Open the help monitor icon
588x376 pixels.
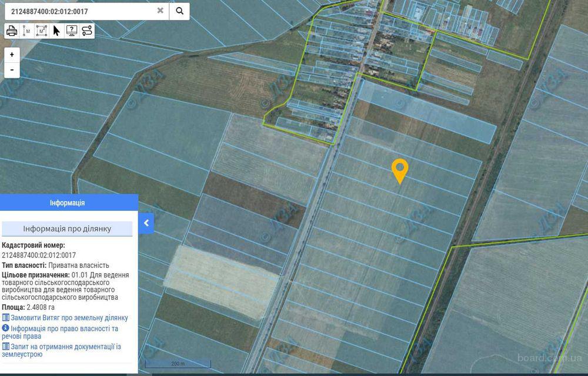tap(72, 31)
